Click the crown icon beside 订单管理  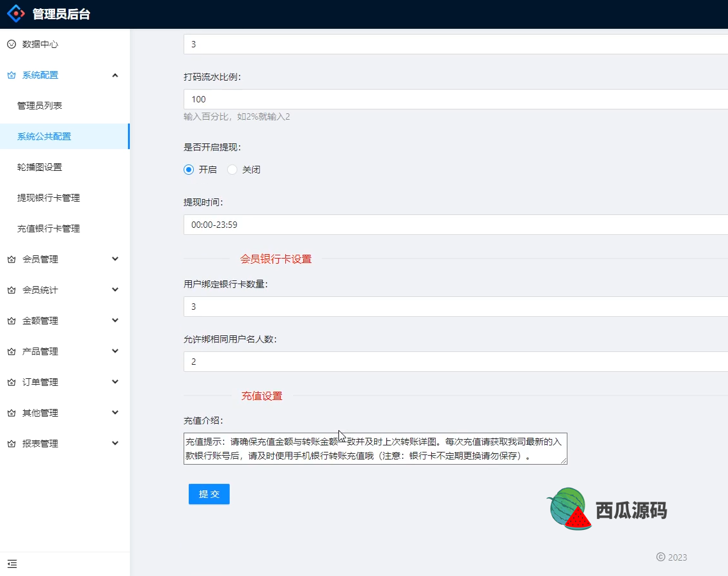pyautogui.click(x=12, y=382)
